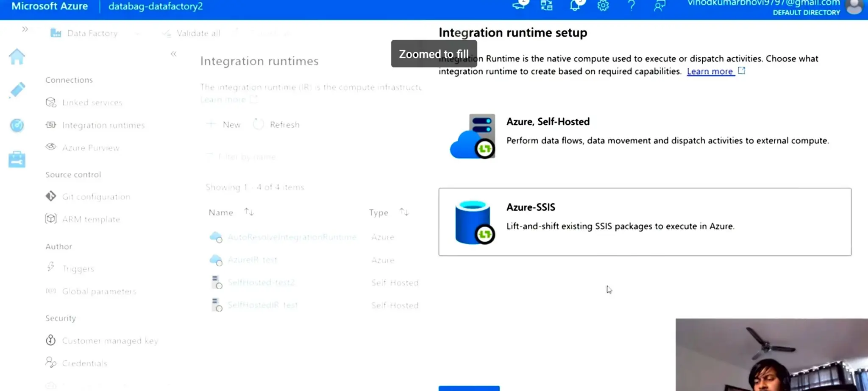
Task: Open Linked services section
Action: (x=92, y=103)
